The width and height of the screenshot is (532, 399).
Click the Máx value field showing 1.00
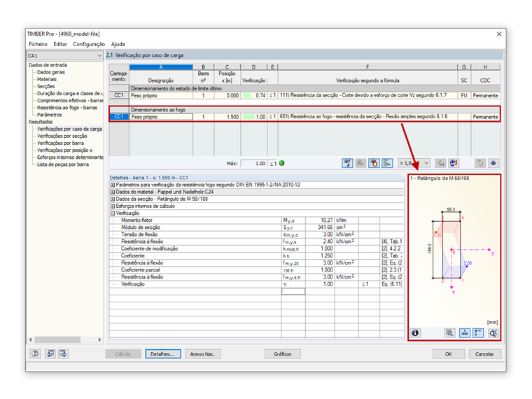point(254,164)
